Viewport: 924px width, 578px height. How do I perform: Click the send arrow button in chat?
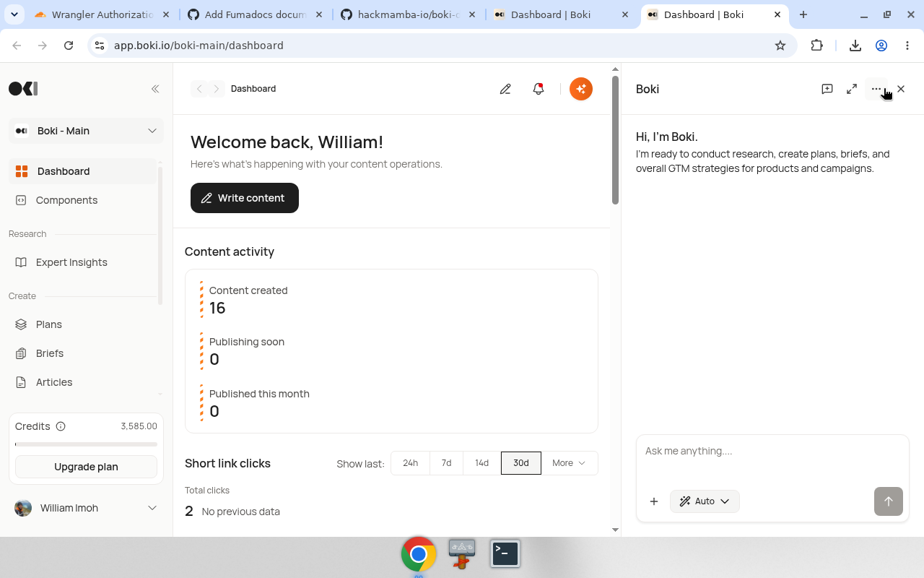point(889,501)
